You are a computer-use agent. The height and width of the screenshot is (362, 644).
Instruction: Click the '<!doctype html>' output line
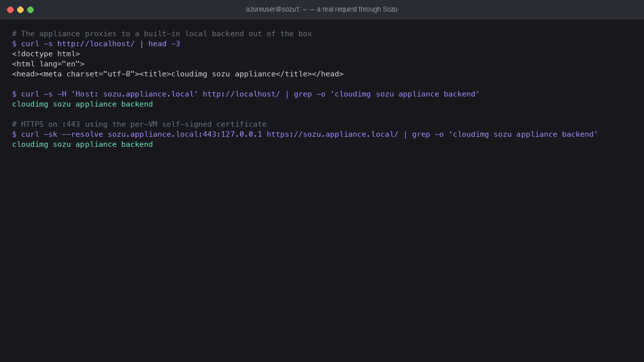(46, 54)
